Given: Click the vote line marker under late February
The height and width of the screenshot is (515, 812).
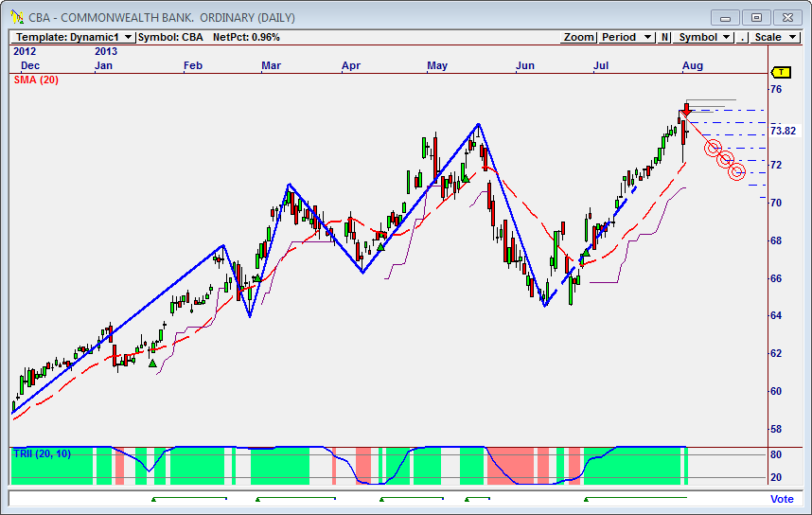Looking at the screenshot, I should coord(257,500).
